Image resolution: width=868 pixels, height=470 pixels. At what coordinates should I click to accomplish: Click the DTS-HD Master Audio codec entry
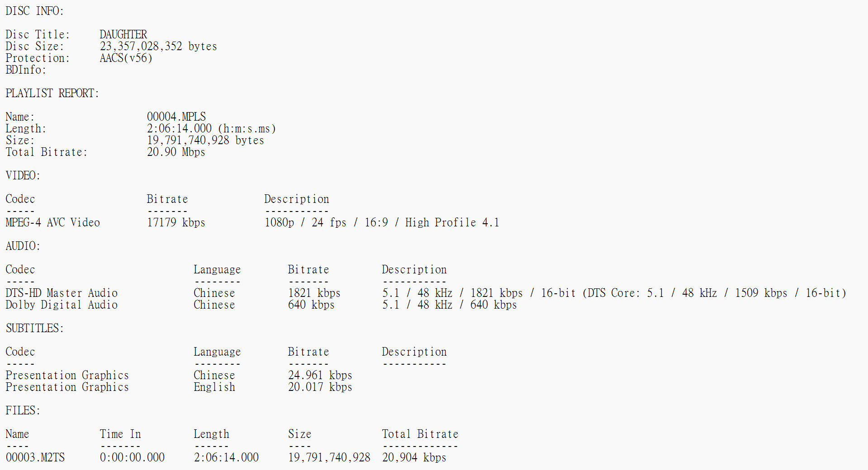[x=62, y=293]
